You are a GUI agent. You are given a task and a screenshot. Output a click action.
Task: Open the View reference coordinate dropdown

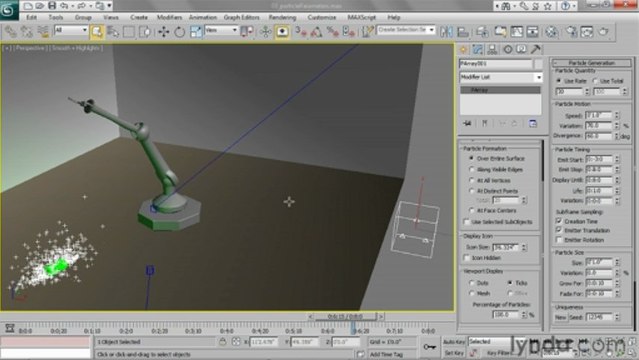(x=221, y=30)
